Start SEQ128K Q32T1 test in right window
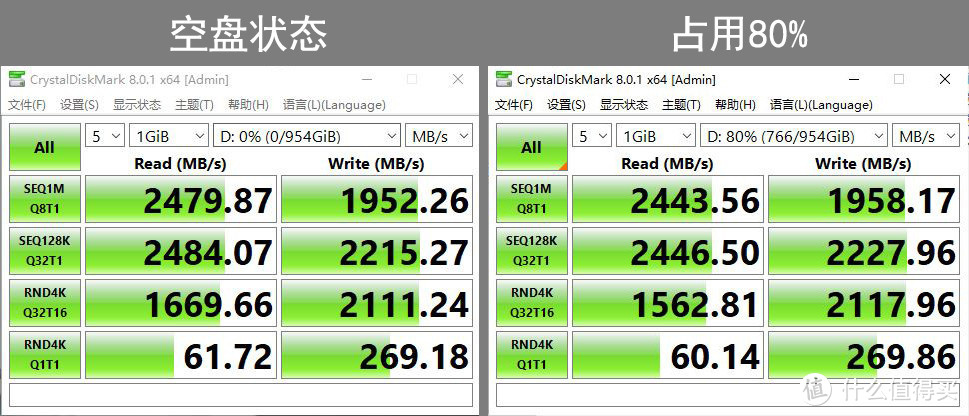969x416 pixels. coord(531,251)
